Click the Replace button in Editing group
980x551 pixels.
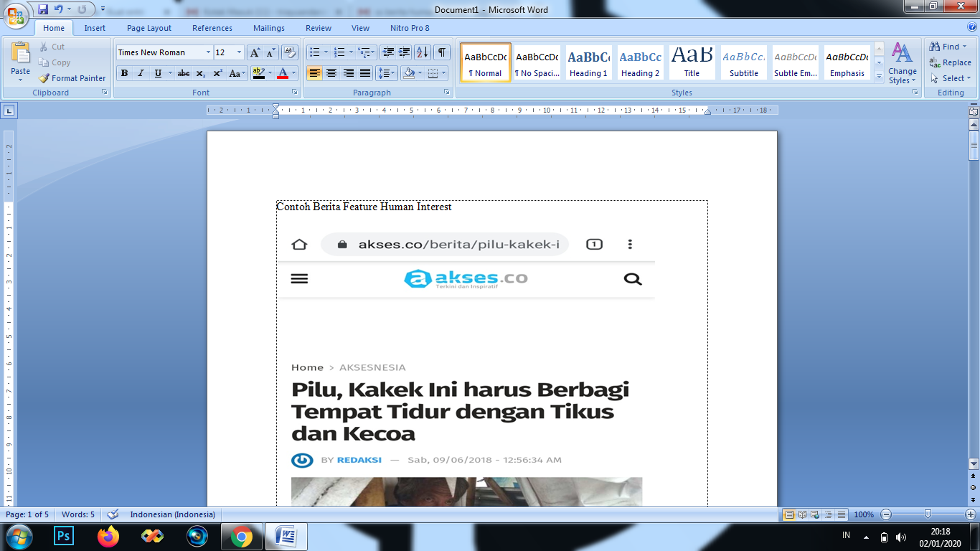point(953,64)
